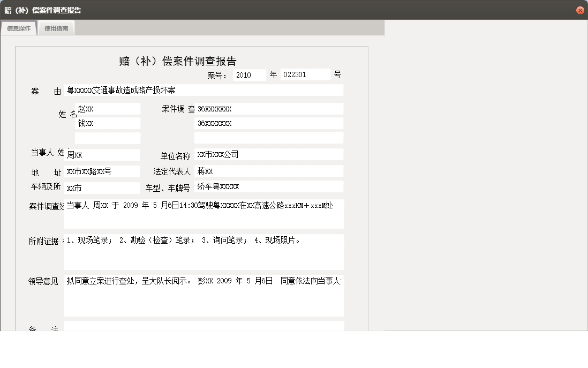588x368 pixels.
Task: Click the 单位名称 field showing XX市XXX公司
Action: pos(268,154)
